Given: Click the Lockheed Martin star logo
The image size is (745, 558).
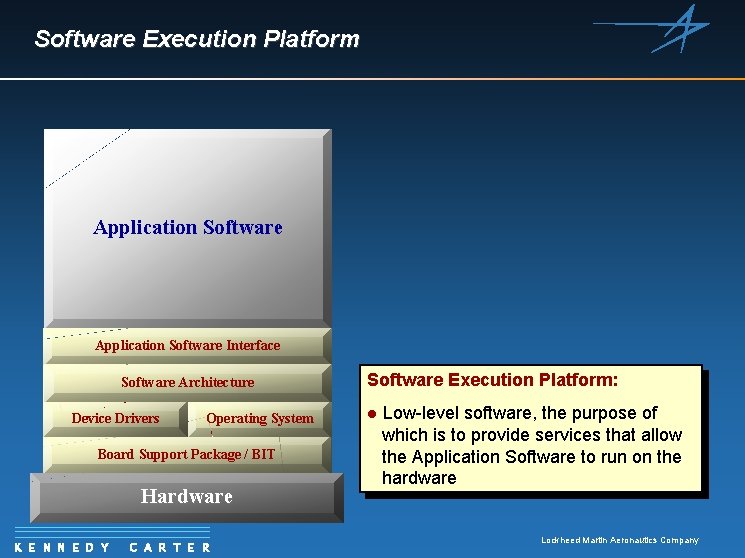Looking at the screenshot, I should click(x=652, y=28).
